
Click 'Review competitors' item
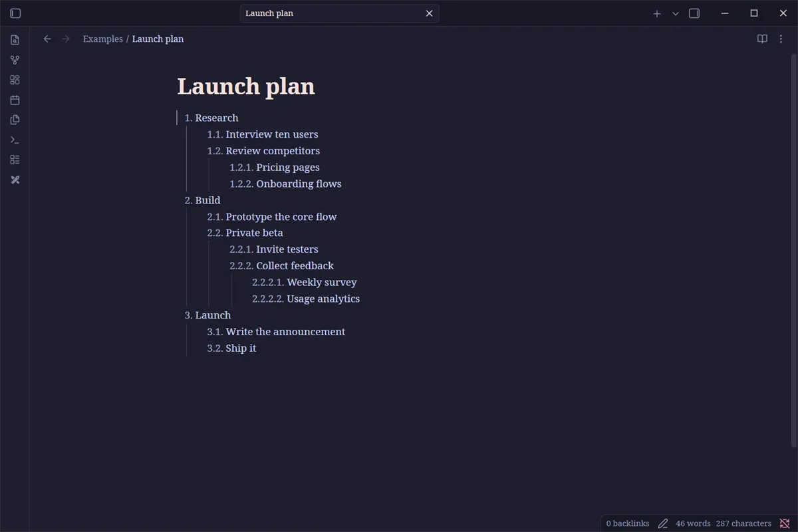point(273,151)
